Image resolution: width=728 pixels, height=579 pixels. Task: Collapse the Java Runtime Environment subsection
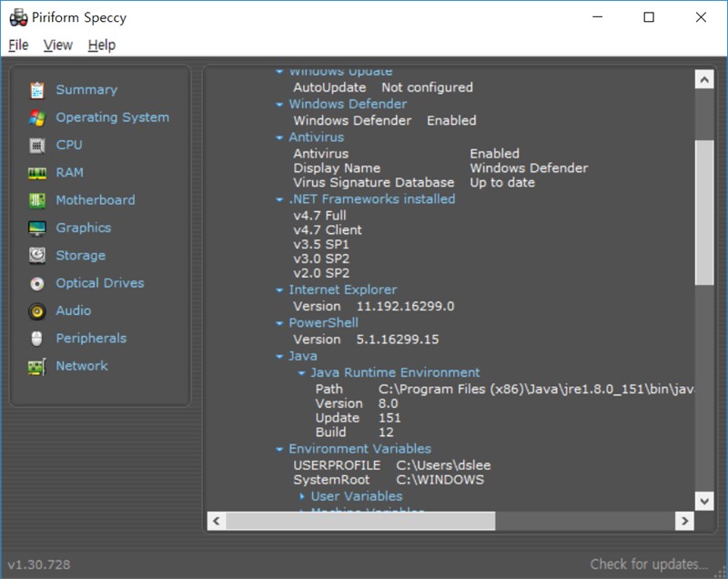301,373
